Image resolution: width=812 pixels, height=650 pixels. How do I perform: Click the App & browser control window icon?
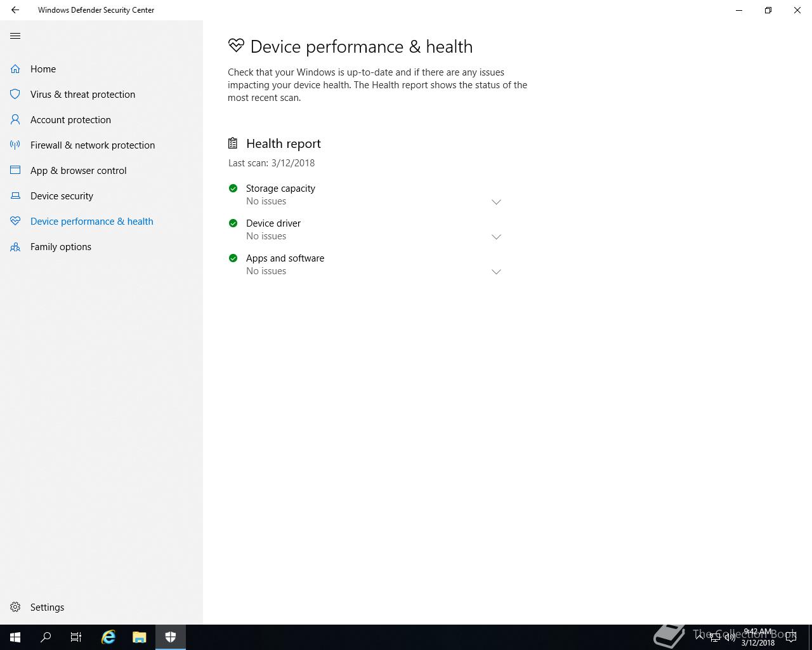point(15,171)
